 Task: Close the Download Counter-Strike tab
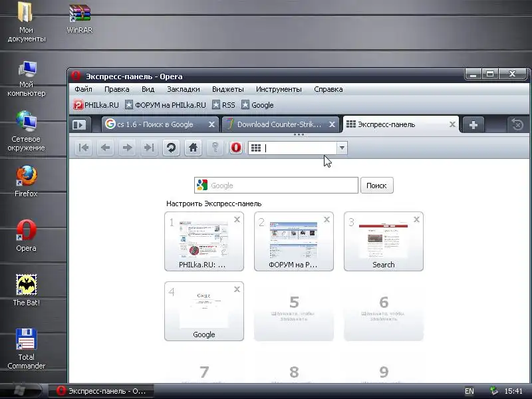[x=332, y=124]
